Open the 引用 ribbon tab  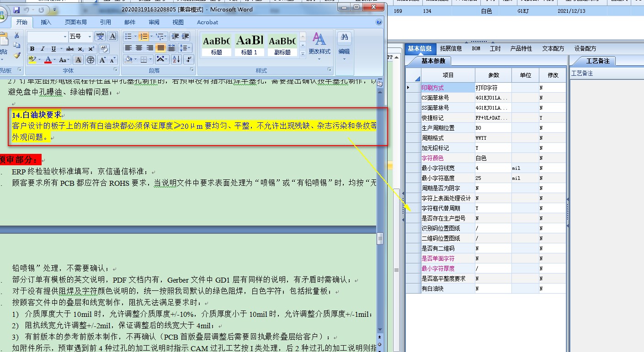(x=106, y=22)
